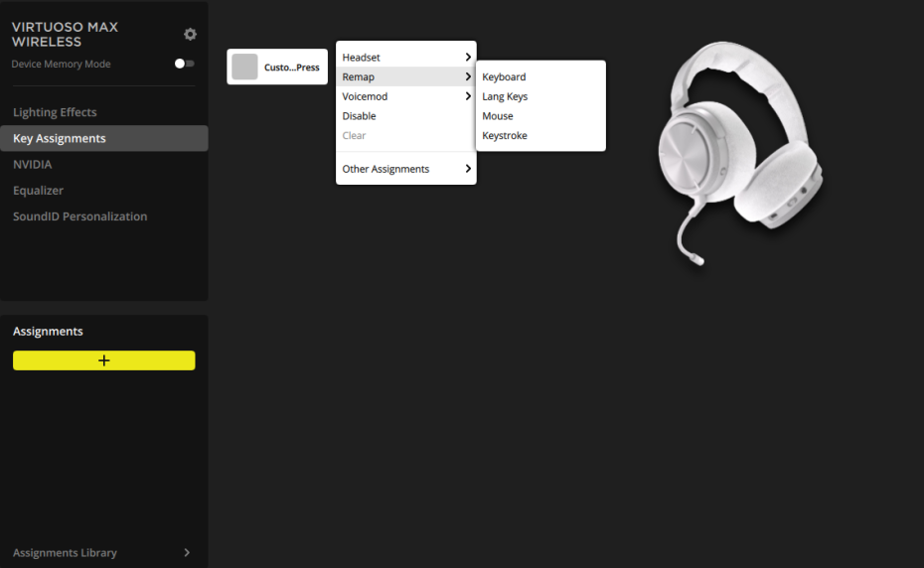Choose Mouse remap option
The width and height of the screenshot is (924, 568).
[540, 116]
